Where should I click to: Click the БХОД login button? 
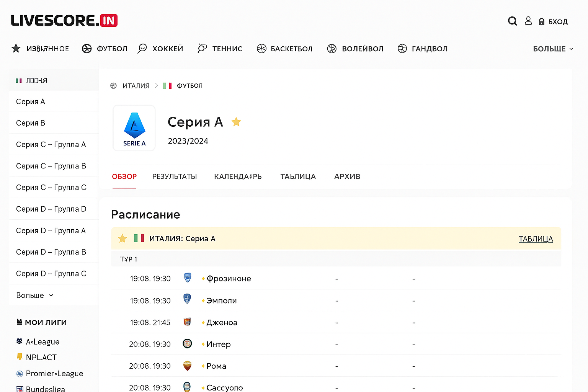pos(553,21)
